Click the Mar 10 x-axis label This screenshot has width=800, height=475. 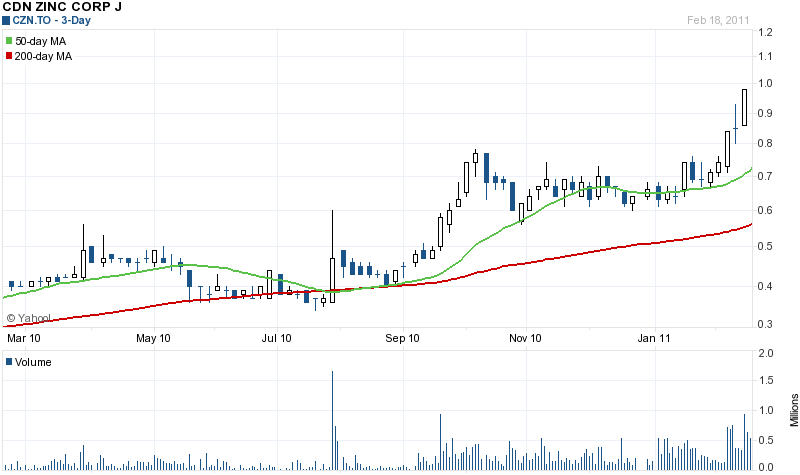click(x=22, y=338)
